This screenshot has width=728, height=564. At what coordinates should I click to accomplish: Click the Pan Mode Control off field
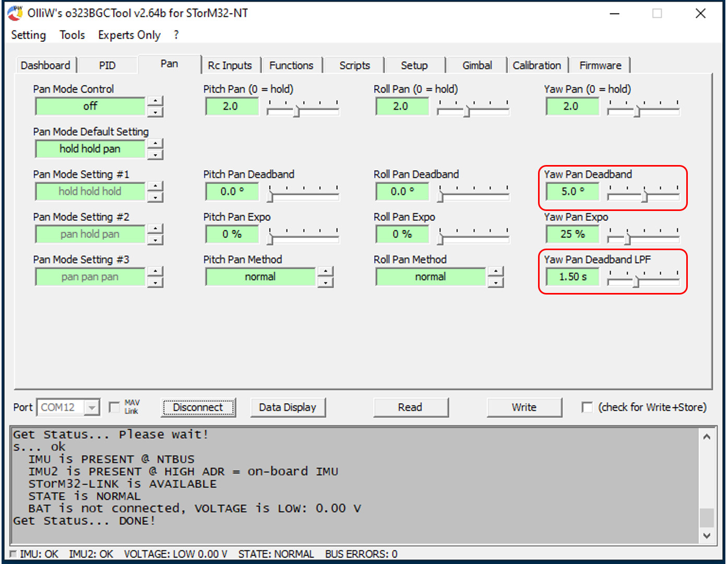click(90, 107)
